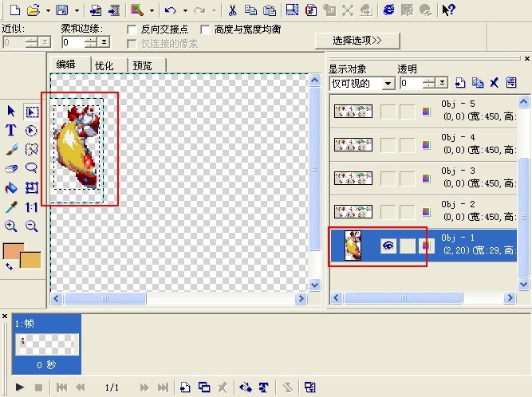Viewport: 532px width, 397px height.
Task: Click the duplicate frame button
Action: (x=204, y=387)
